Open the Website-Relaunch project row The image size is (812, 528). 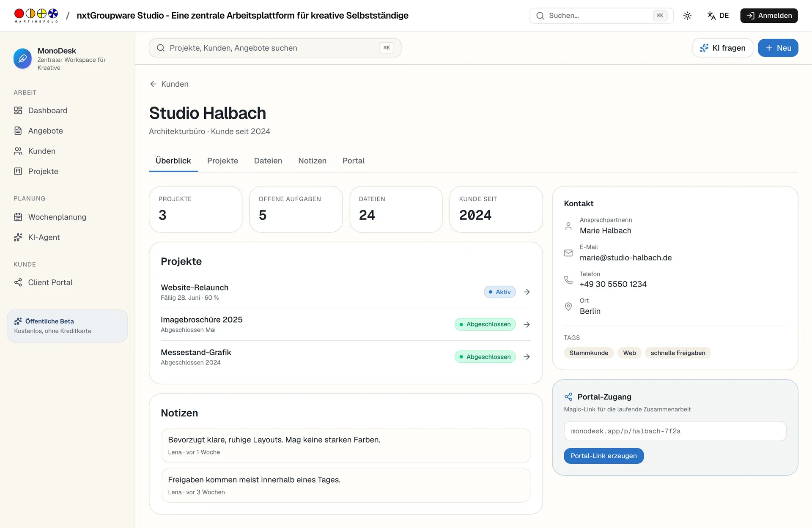pos(346,292)
